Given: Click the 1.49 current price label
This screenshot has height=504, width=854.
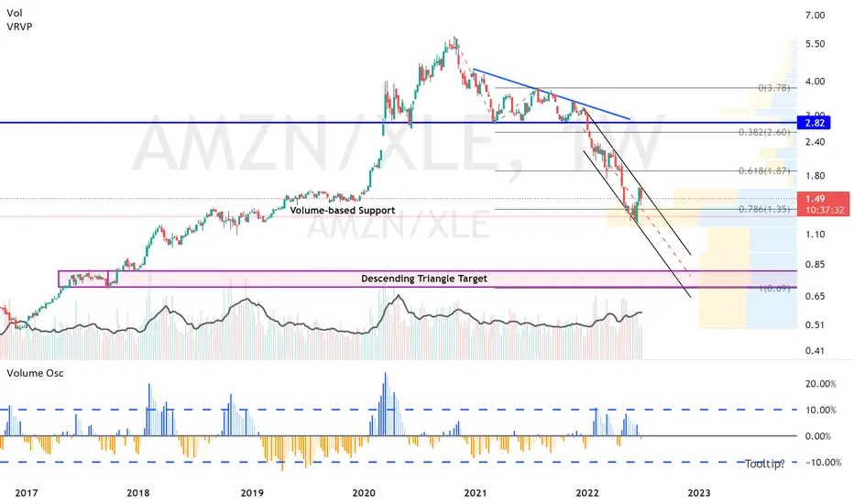Looking at the screenshot, I should pyautogui.click(x=815, y=199).
